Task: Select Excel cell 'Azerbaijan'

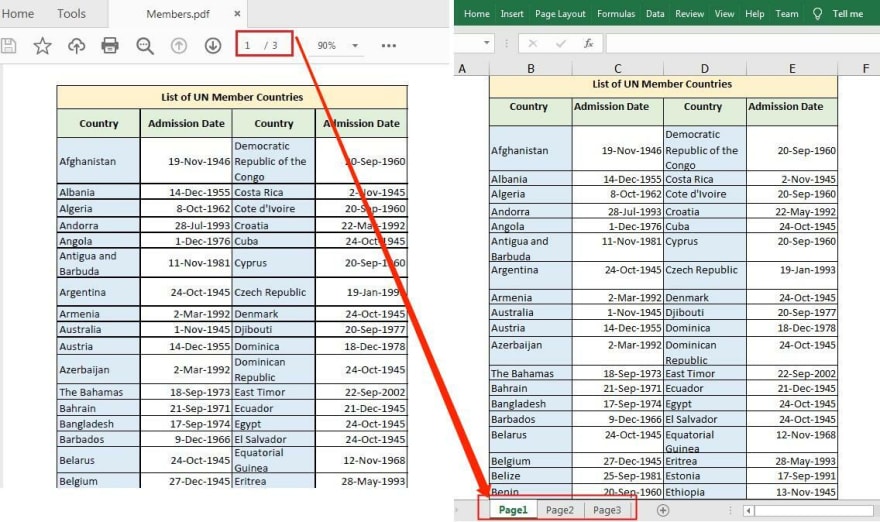Action: pos(531,351)
